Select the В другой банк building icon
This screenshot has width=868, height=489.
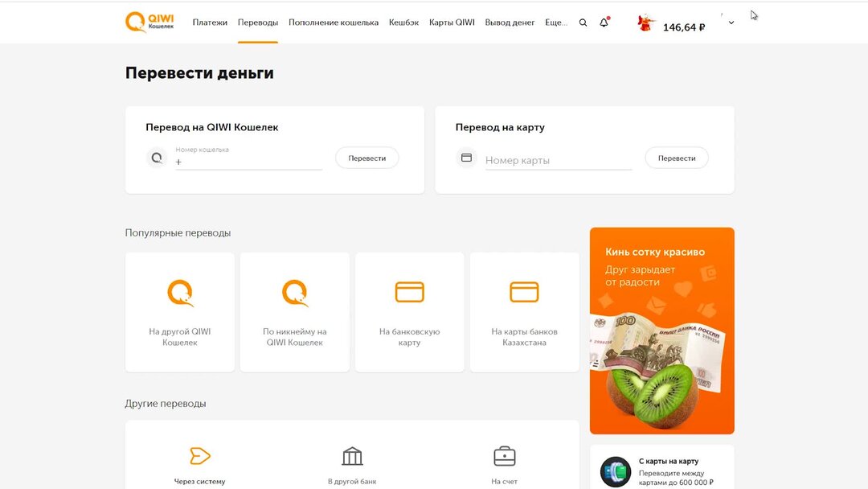point(352,456)
